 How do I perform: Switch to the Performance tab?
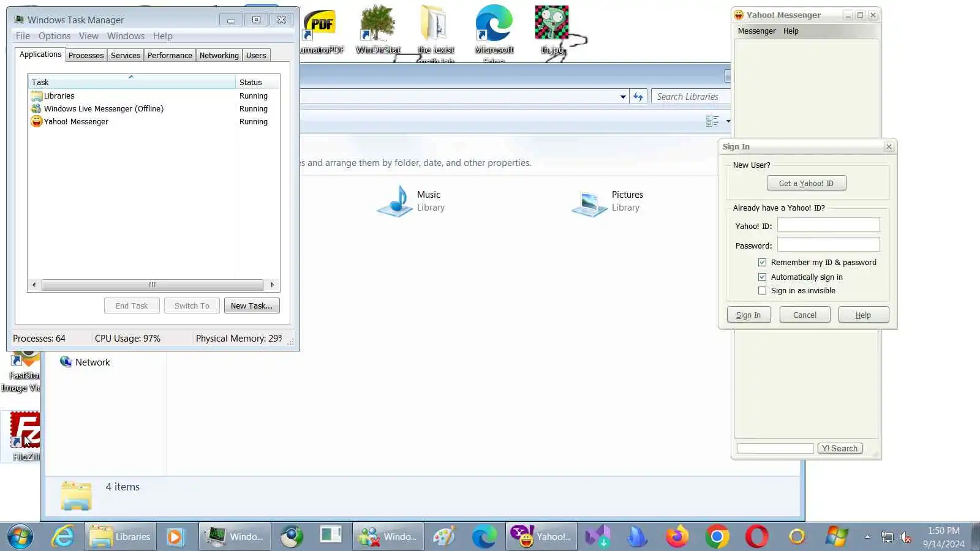point(170,56)
